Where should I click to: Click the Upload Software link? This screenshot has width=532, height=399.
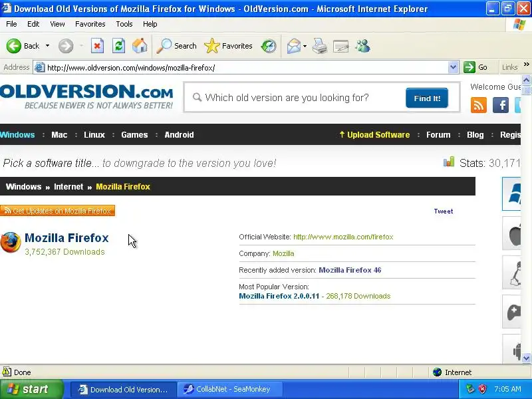tap(374, 135)
